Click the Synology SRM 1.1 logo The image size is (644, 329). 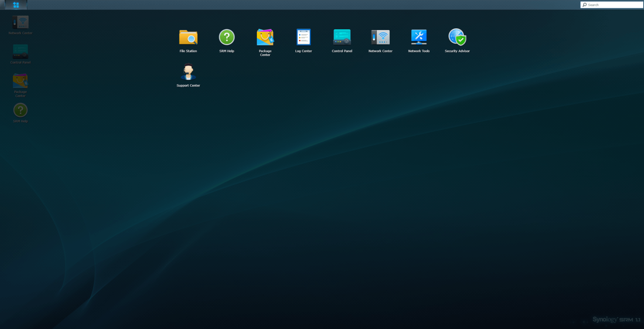(616, 319)
